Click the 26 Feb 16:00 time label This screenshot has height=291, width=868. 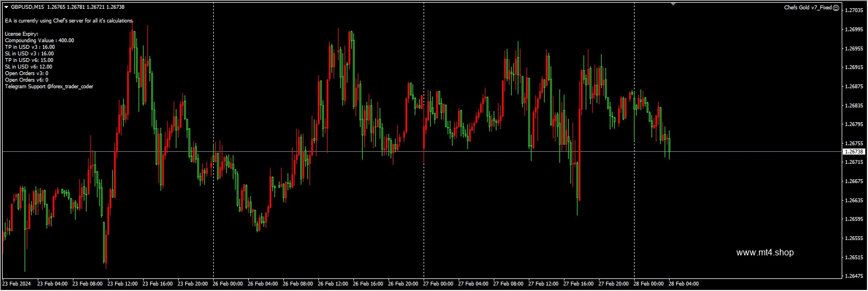tap(368, 284)
